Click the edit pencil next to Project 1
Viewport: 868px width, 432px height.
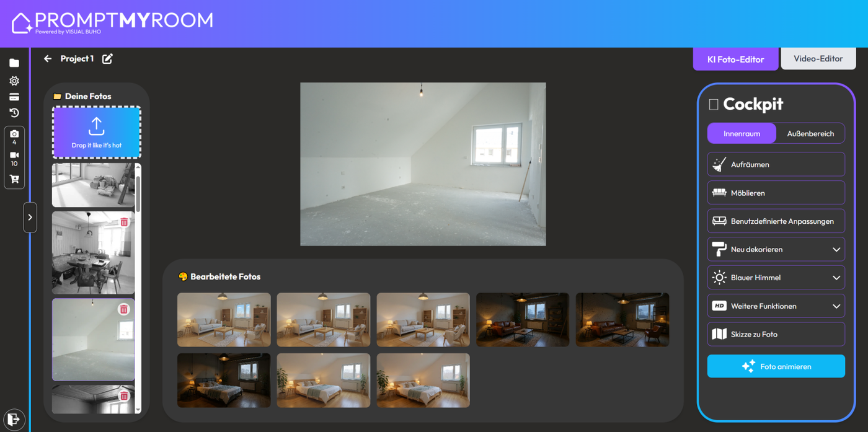coord(107,59)
